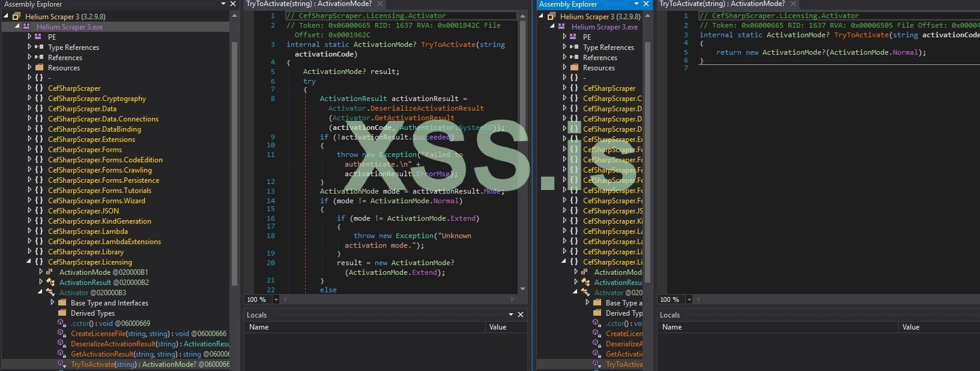Click TryToActivate method icon in right window
This screenshot has width=980, height=371.
click(596, 364)
